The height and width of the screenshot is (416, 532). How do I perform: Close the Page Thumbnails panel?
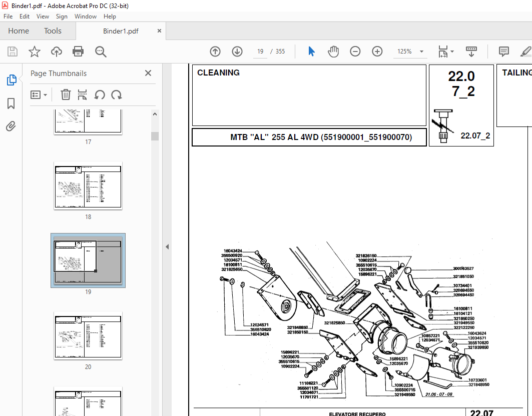click(x=148, y=73)
